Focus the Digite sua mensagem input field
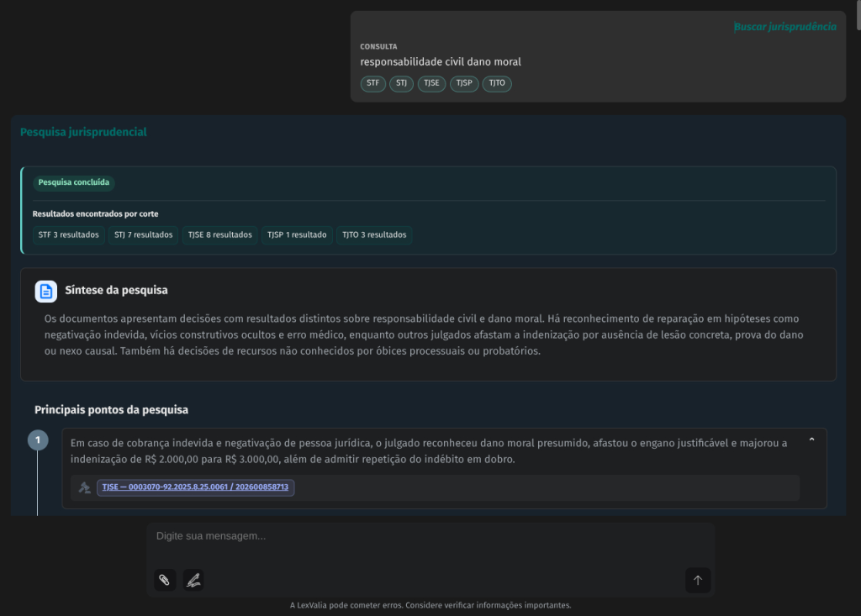The image size is (861, 616). pyautogui.click(x=430, y=536)
